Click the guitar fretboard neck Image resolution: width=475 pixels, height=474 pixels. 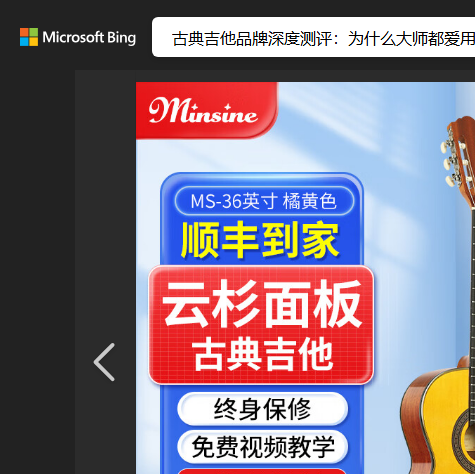click(x=473, y=283)
